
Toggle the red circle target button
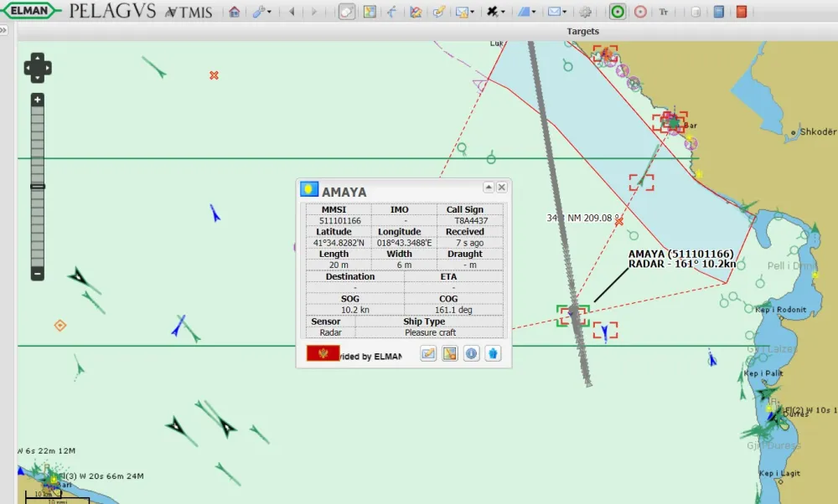(640, 12)
